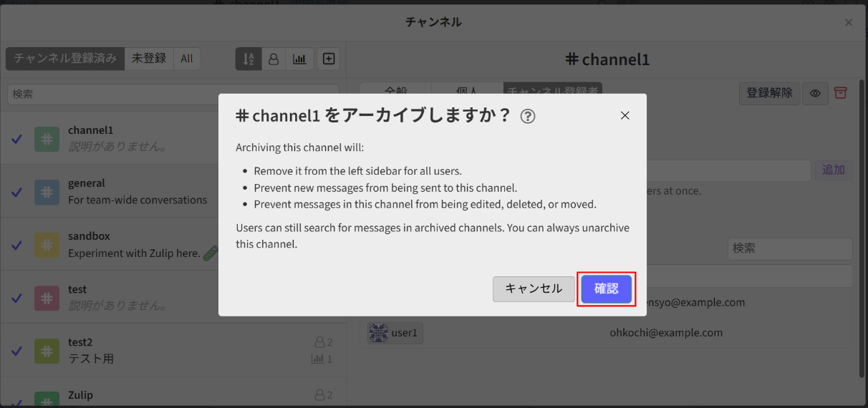Click the 登録解除 unsubscribe button
The image size is (868, 408).
[769, 93]
